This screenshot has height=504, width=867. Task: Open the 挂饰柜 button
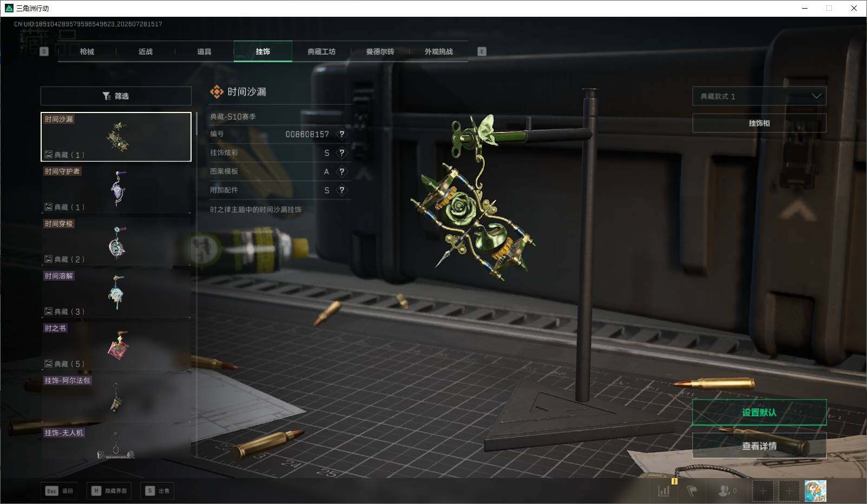pyautogui.click(x=759, y=123)
